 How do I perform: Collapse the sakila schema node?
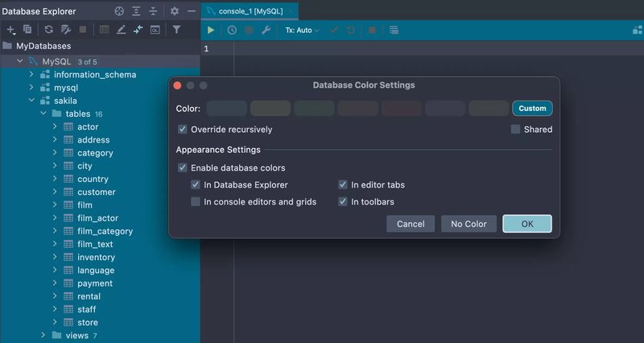[x=32, y=101]
